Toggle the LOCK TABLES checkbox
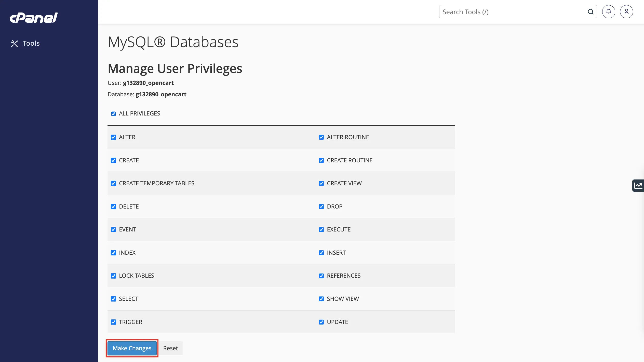Image resolution: width=644 pixels, height=362 pixels. pyautogui.click(x=113, y=276)
